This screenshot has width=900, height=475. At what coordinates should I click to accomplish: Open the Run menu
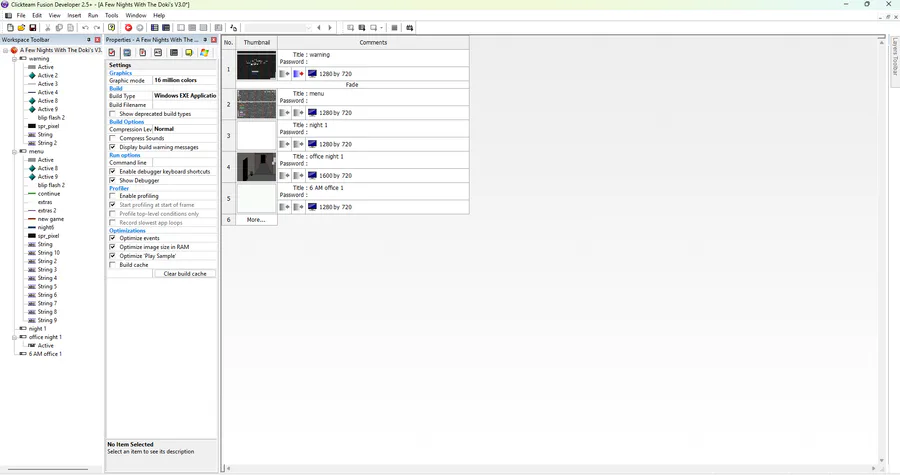click(93, 15)
